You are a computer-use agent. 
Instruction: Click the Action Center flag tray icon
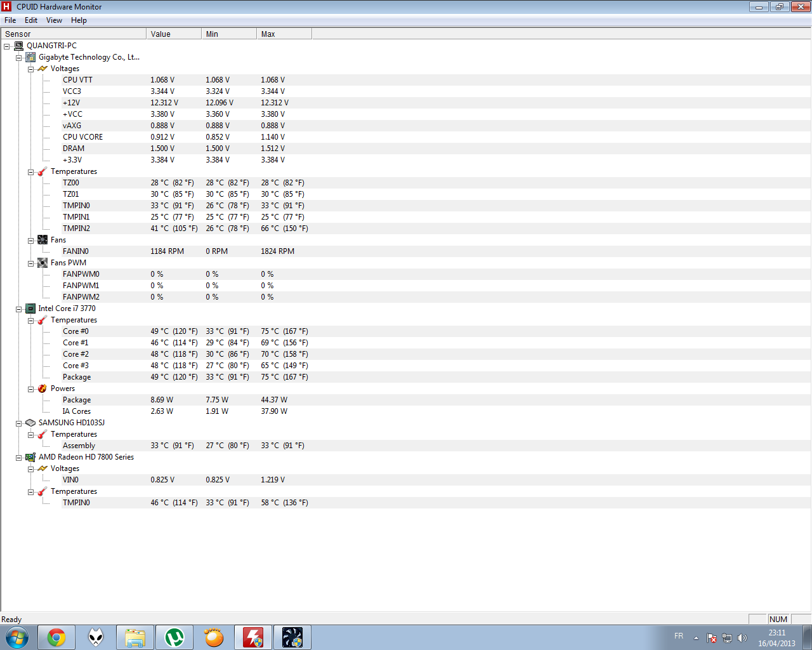pos(712,638)
